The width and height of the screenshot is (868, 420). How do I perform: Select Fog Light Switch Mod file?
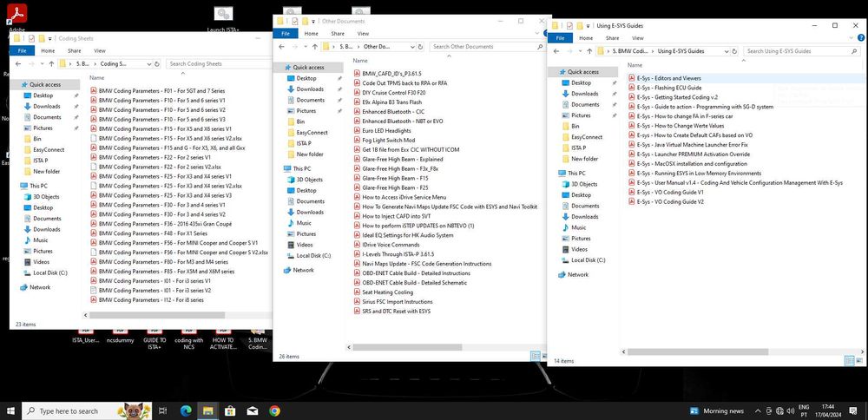pos(385,140)
